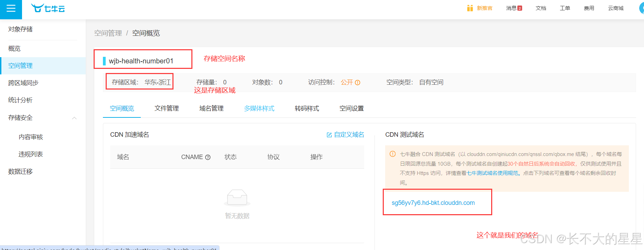Open 文档 in top bar
644x250 pixels.
(x=541, y=8)
